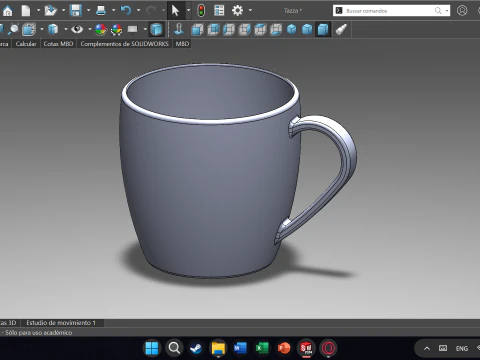Show hidden tray icons chevron

tap(427, 348)
